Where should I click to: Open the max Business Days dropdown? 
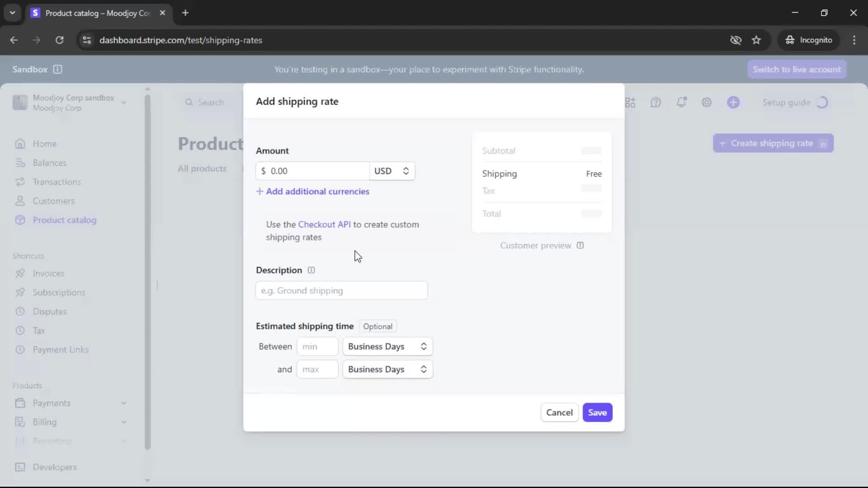pos(387,369)
